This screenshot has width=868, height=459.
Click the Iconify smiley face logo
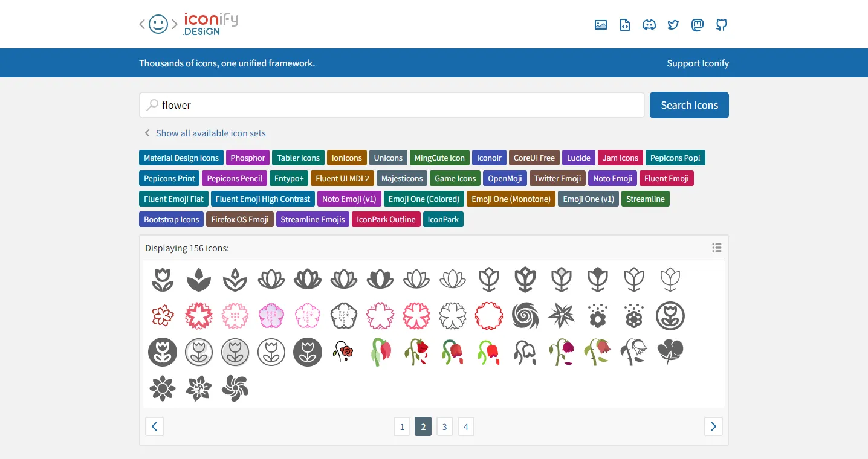tap(158, 24)
